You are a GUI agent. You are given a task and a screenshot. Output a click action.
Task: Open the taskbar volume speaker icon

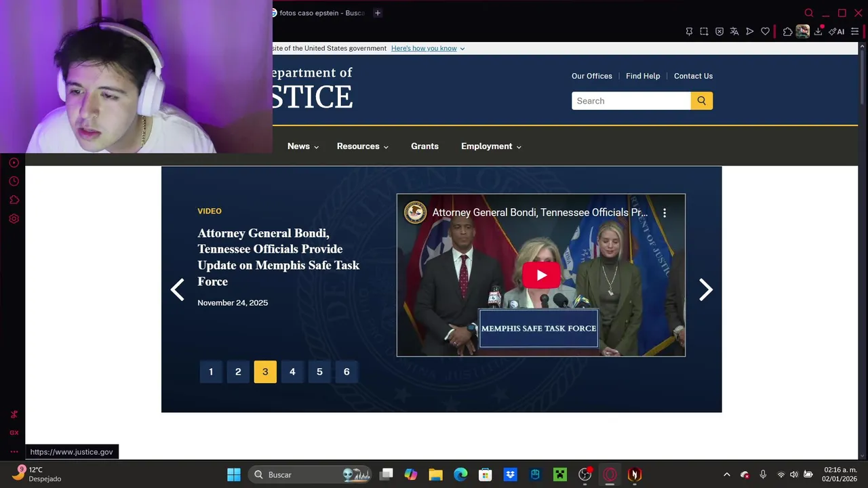tap(794, 474)
